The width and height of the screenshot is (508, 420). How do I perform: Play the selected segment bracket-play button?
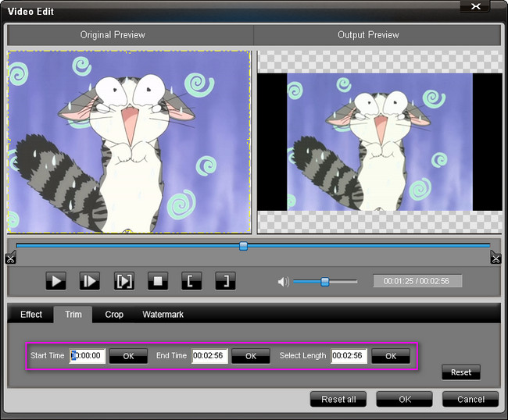click(x=124, y=281)
